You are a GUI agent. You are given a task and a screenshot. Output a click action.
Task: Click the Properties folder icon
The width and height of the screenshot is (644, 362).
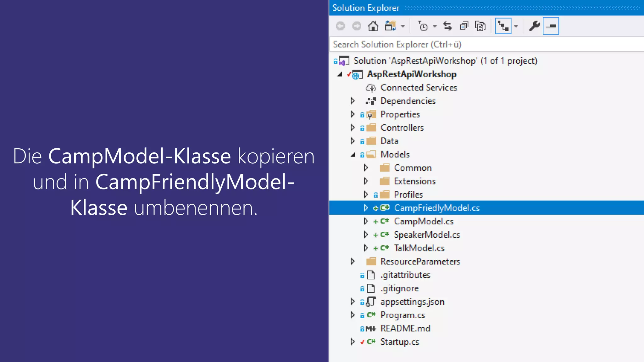click(x=371, y=115)
